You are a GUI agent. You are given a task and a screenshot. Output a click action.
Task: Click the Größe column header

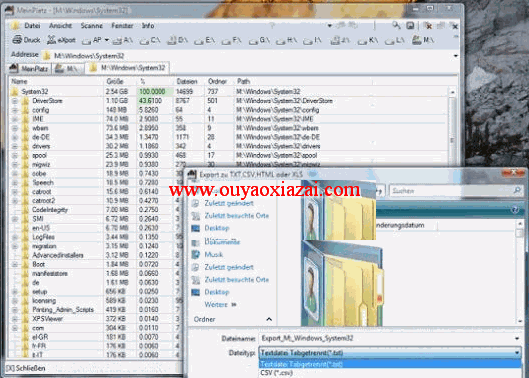[x=115, y=81]
